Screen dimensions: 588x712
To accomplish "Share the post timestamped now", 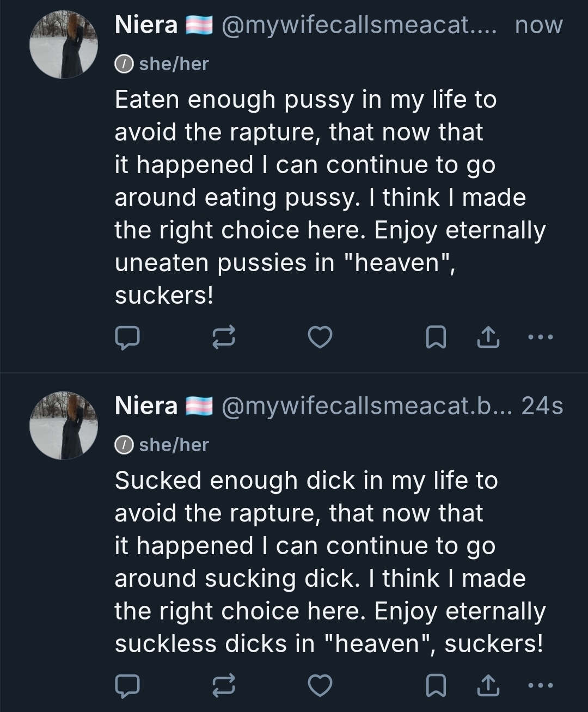I will (488, 337).
